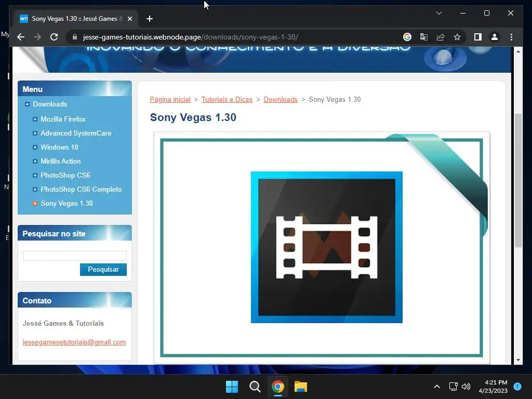Click the Pesquisar button

[103, 270]
